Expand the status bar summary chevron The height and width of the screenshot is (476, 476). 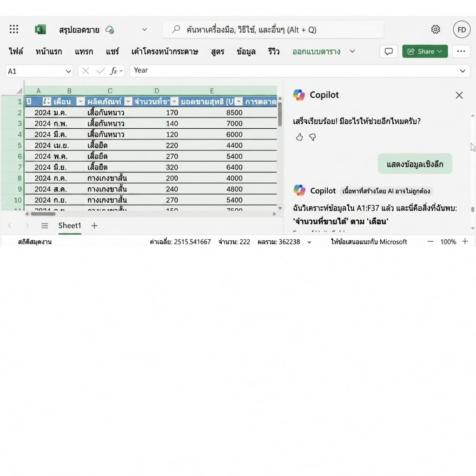click(309, 242)
